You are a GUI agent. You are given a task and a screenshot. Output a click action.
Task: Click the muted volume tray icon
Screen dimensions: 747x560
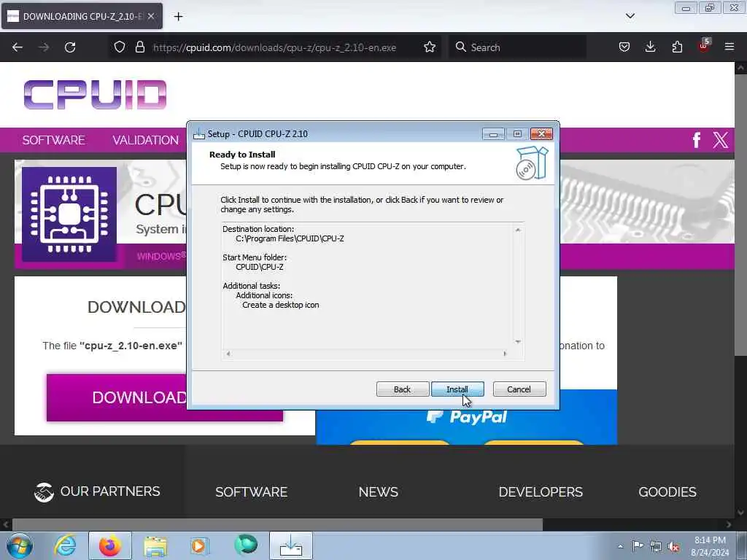click(673, 546)
